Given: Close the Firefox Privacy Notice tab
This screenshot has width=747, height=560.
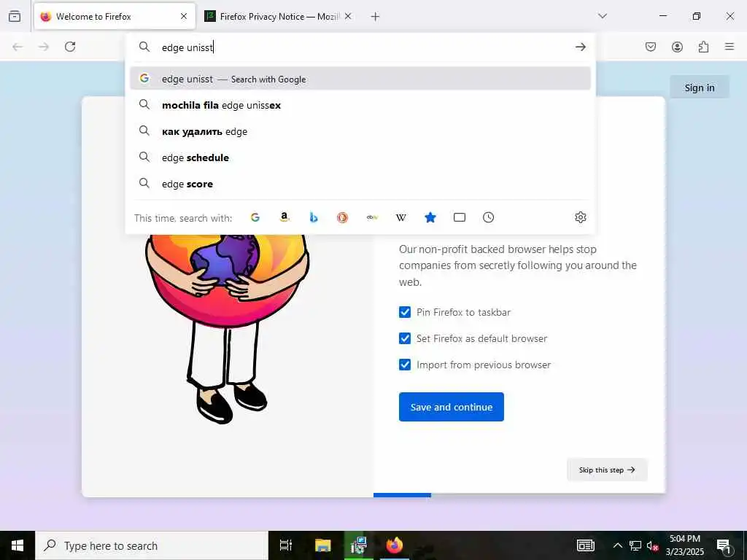Looking at the screenshot, I should [348, 16].
